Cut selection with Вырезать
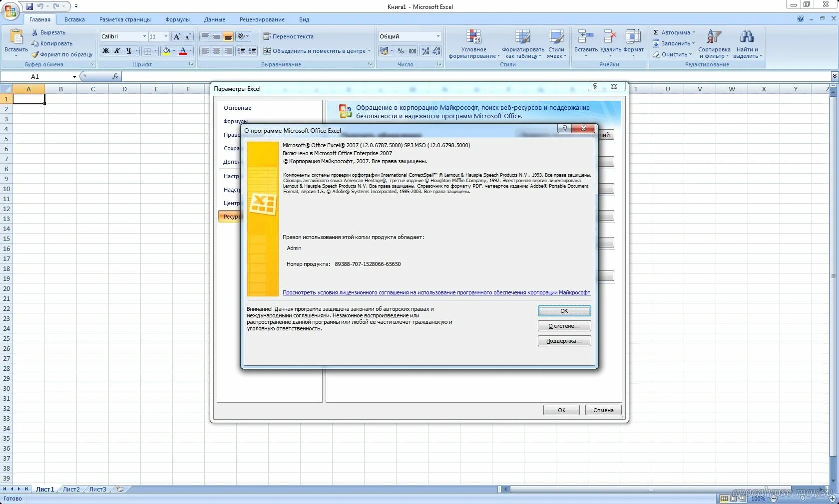Viewport: 839px width, 504px height. 48,32
